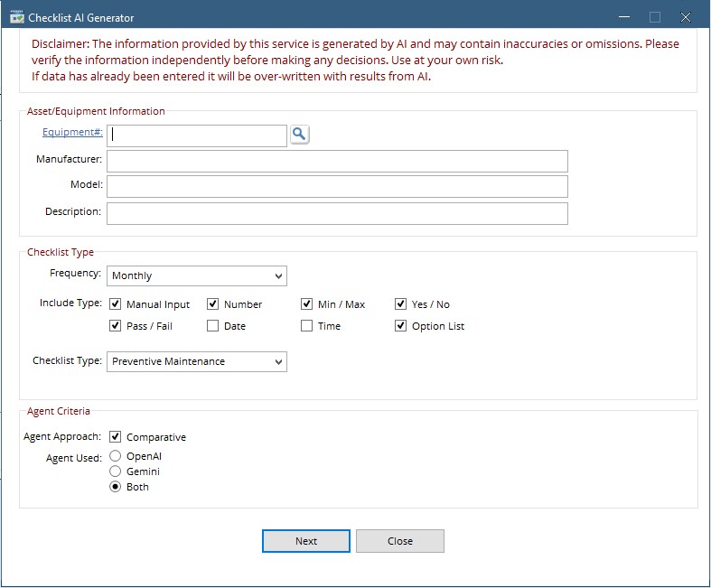This screenshot has height=588, width=711.
Task: Click into the Description text field
Action: point(337,213)
